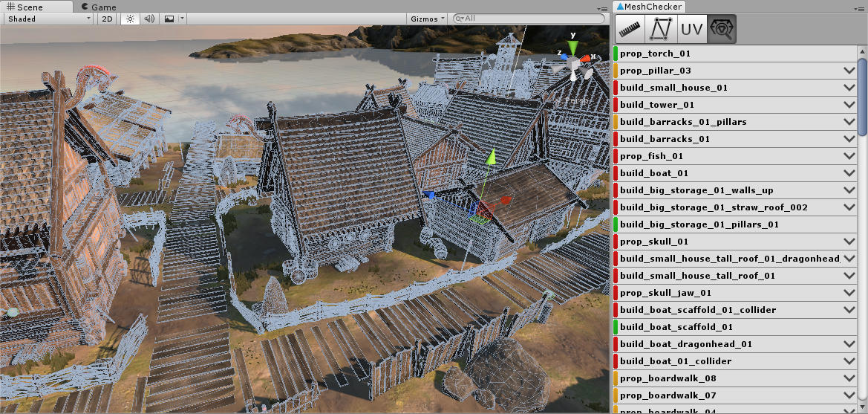Click the scene search field
Screen dimensions: 868x414
point(527,19)
